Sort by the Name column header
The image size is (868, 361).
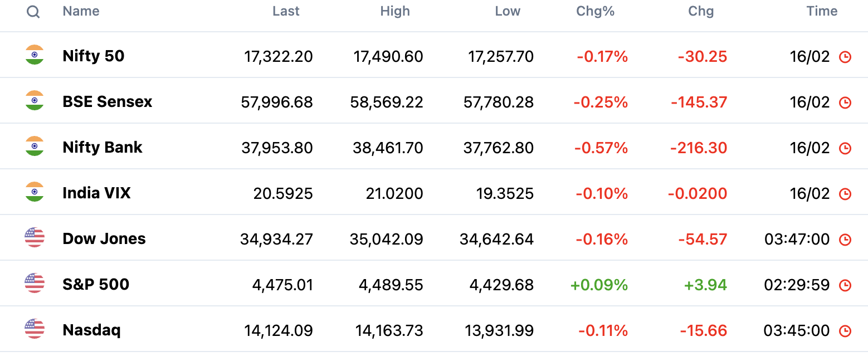coord(81,11)
